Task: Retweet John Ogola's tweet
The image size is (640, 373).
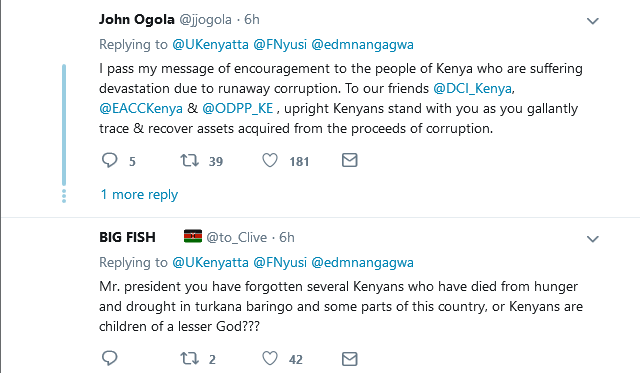Action: coord(190,160)
